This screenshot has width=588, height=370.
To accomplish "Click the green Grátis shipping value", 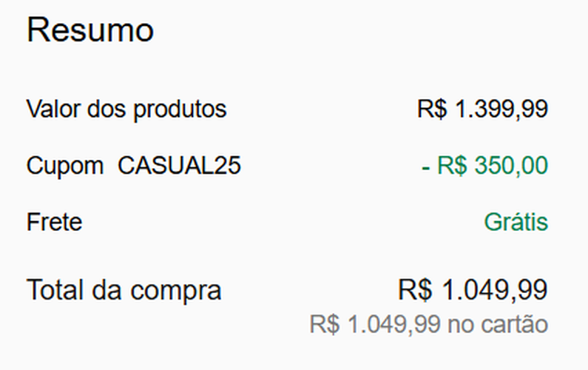I will point(516,222).
